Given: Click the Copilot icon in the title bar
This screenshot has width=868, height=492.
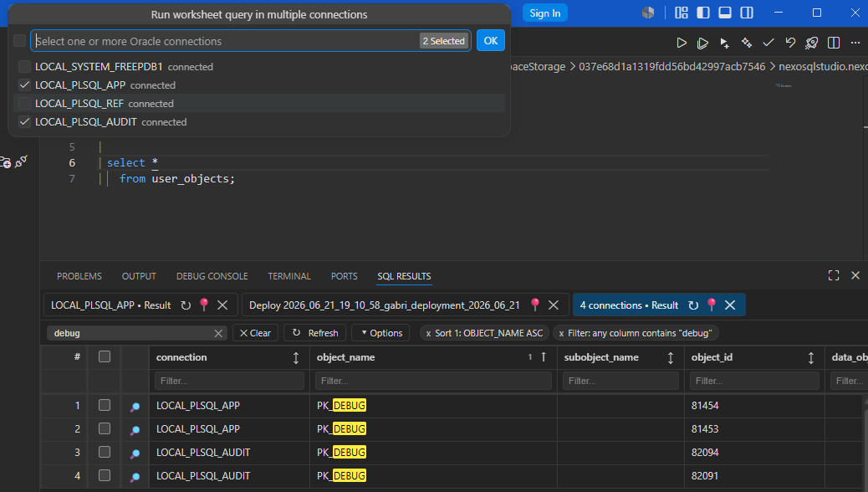Looking at the screenshot, I should pos(648,13).
